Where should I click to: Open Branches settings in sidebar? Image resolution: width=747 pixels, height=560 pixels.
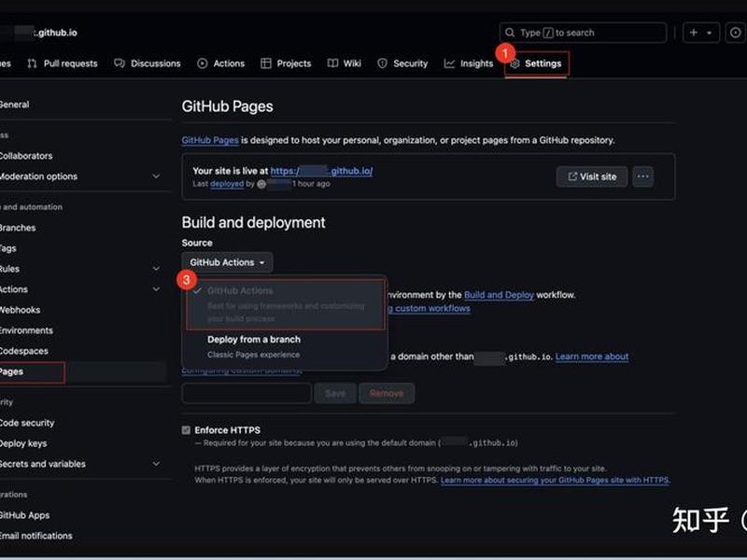click(x=18, y=228)
